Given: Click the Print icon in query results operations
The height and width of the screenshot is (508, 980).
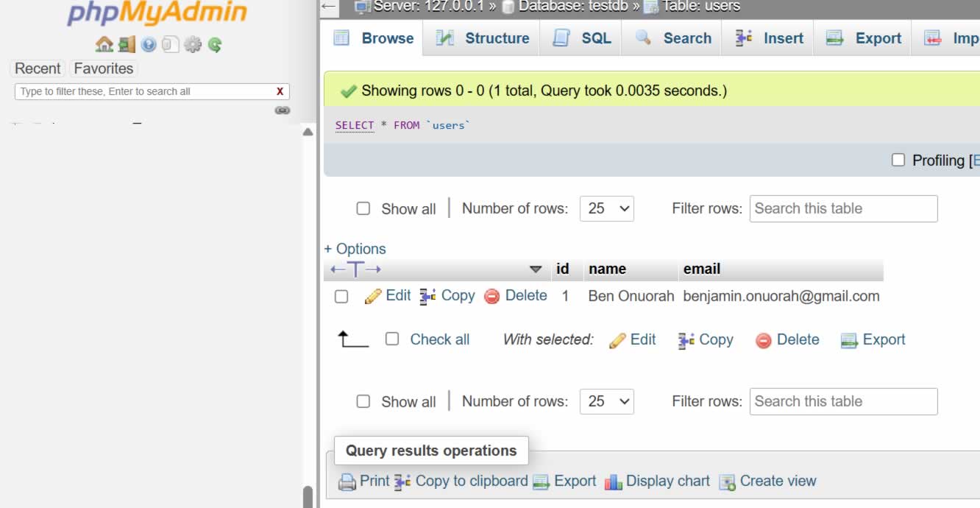Looking at the screenshot, I should 347,482.
